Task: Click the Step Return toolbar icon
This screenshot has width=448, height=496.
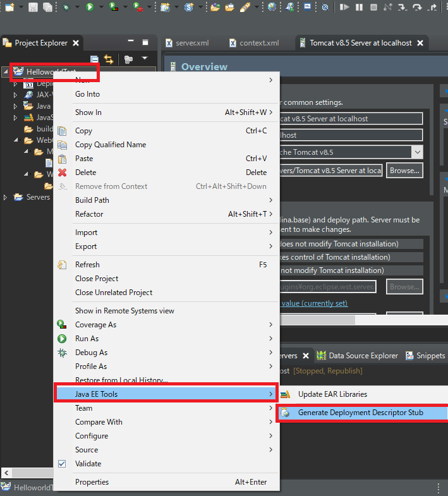Action: pos(432,7)
